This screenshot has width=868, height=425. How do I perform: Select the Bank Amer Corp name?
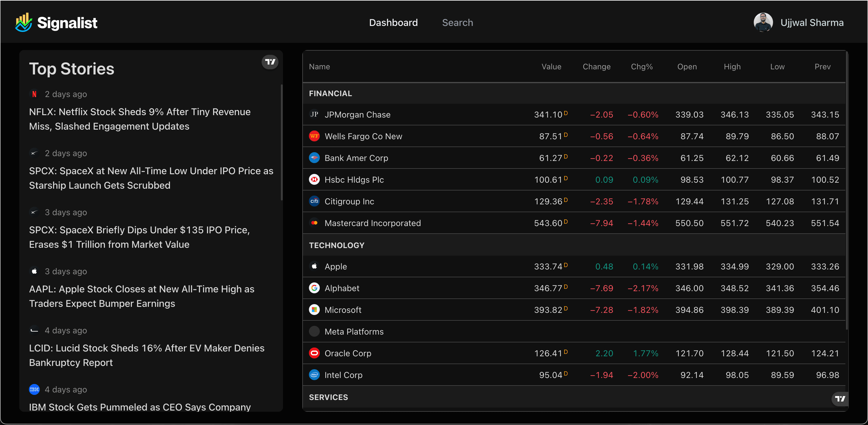pos(356,158)
